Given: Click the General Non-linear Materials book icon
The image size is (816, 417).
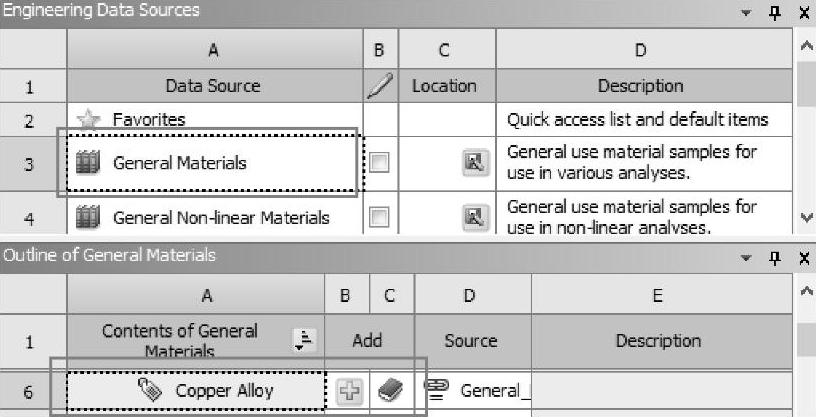Looking at the screenshot, I should [89, 217].
